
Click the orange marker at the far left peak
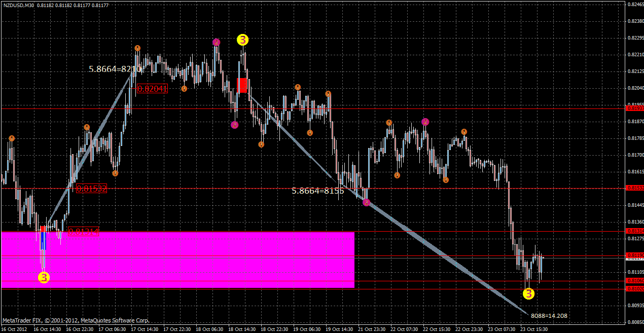[11, 137]
